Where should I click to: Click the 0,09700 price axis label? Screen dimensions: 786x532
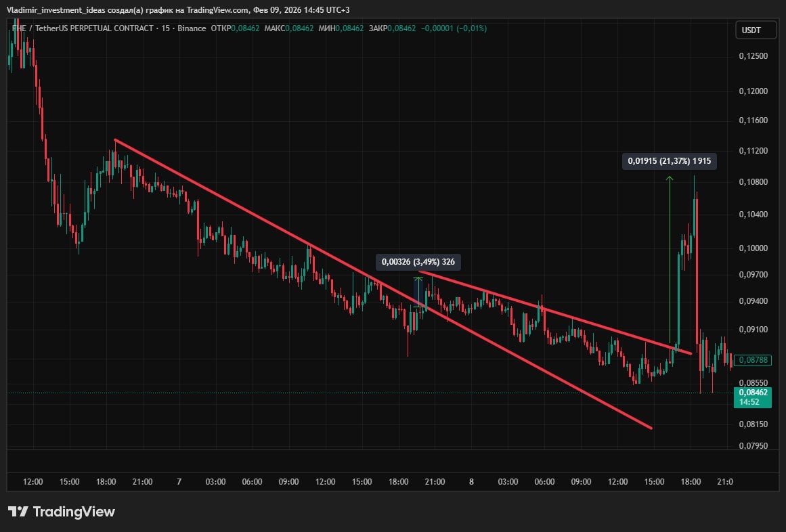pos(753,275)
